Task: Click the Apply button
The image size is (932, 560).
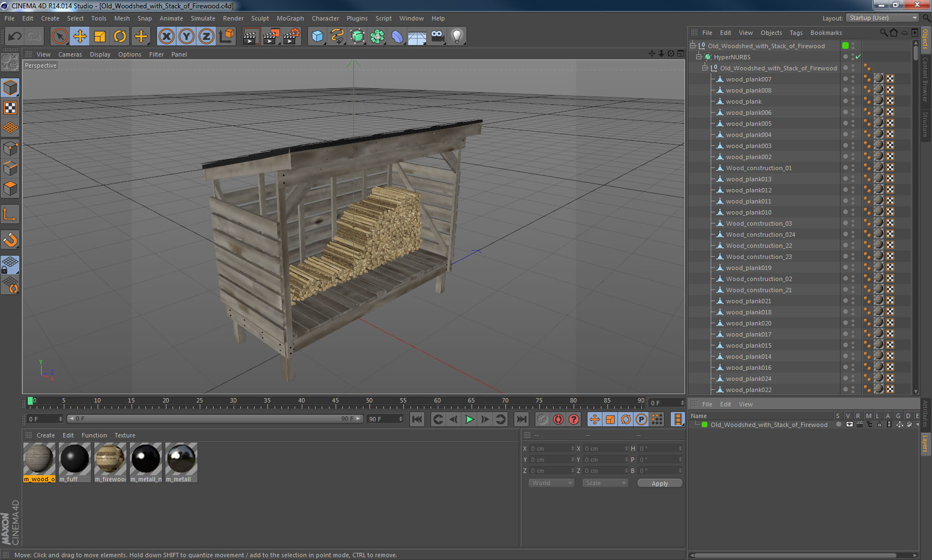Action: [x=660, y=483]
